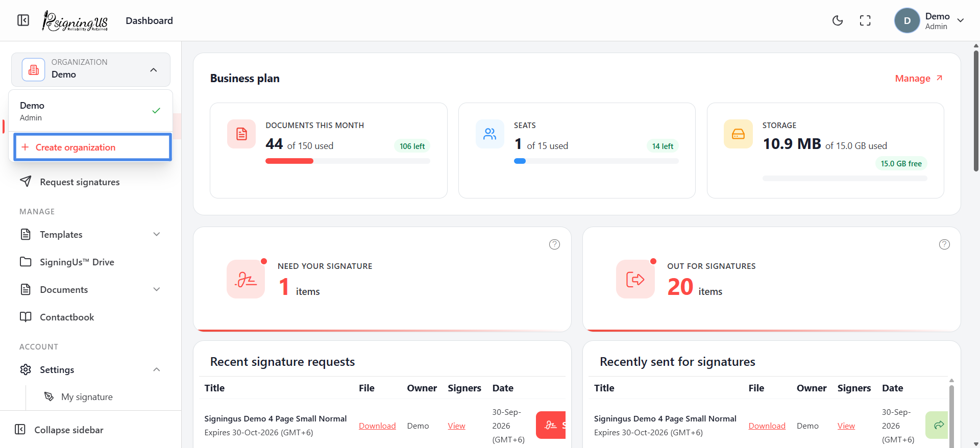980x448 pixels.
Task: Click the Manage plan link
Action: 919,78
